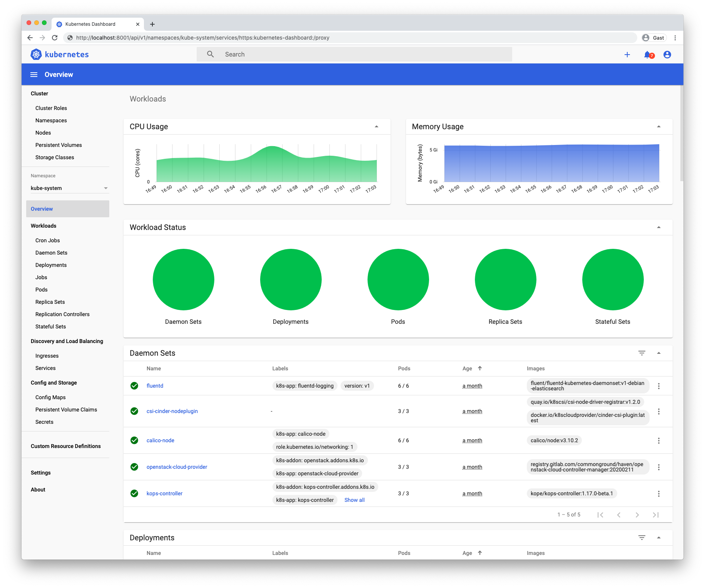The height and width of the screenshot is (588, 705).
Task: Switch to the Pods section in sidebar
Action: [41, 289]
